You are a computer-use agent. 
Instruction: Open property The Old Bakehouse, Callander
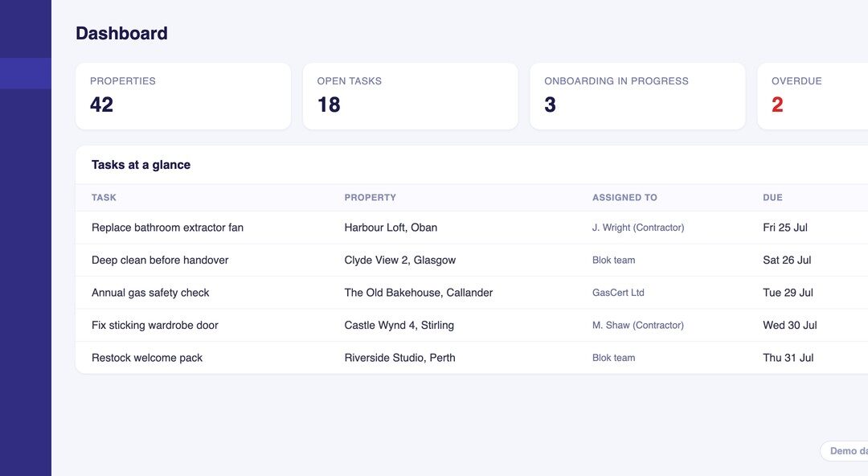click(x=419, y=293)
